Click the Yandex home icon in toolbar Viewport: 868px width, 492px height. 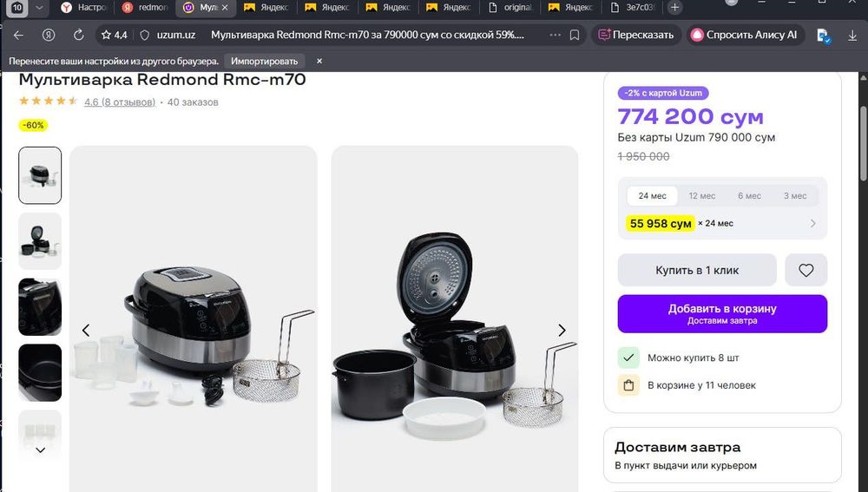coord(49,36)
